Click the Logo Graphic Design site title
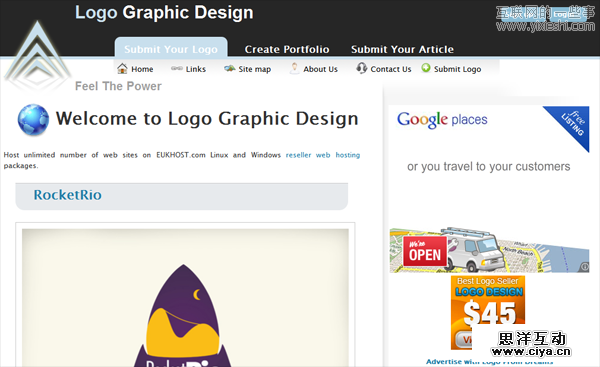The width and height of the screenshot is (600, 367). (x=164, y=12)
